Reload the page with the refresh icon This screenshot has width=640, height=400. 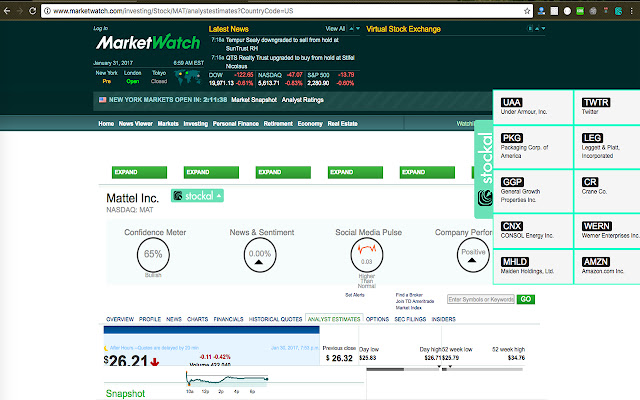32,11
